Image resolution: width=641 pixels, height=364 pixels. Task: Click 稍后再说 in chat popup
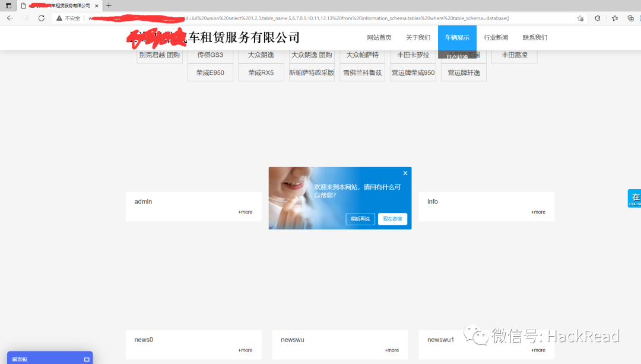click(x=360, y=219)
